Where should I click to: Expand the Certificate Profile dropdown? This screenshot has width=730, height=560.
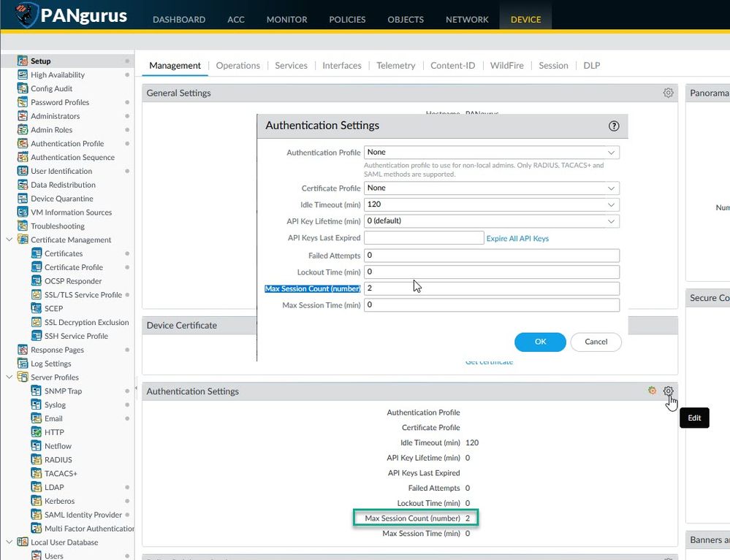(x=491, y=188)
